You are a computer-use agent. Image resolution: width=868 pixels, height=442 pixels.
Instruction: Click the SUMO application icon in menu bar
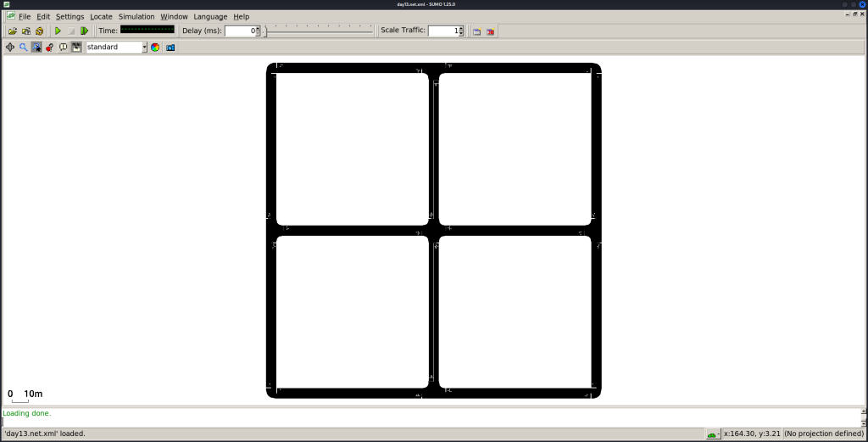10,16
